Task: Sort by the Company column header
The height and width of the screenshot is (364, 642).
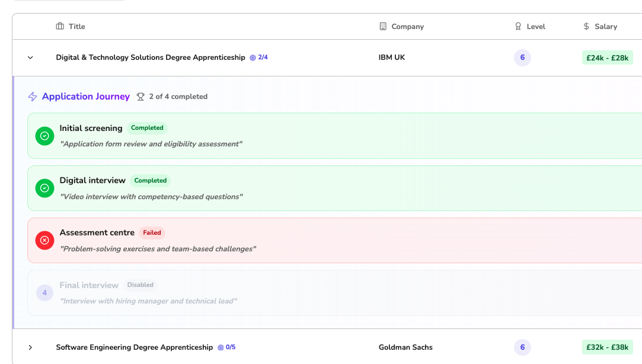Action: coord(407,26)
